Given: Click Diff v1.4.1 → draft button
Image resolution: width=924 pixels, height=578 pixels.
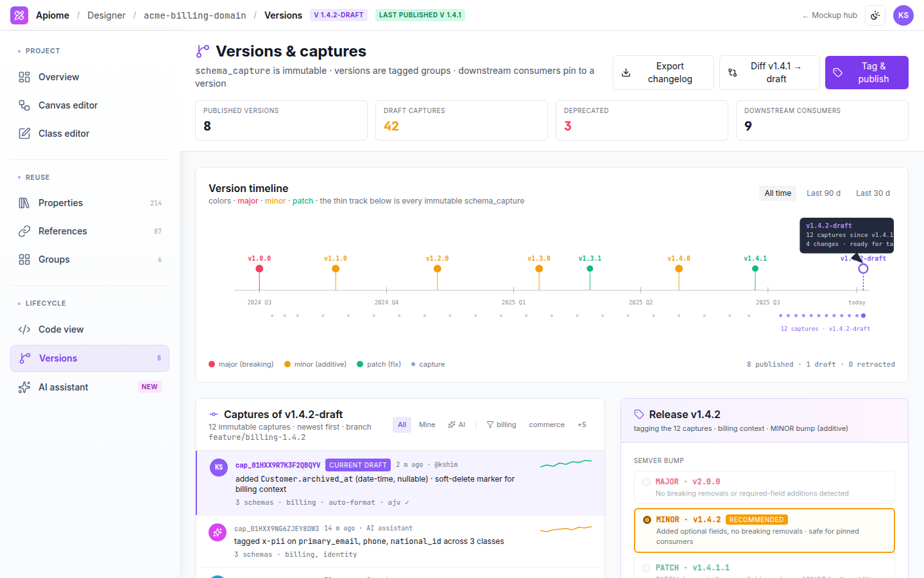Looking at the screenshot, I should [769, 73].
